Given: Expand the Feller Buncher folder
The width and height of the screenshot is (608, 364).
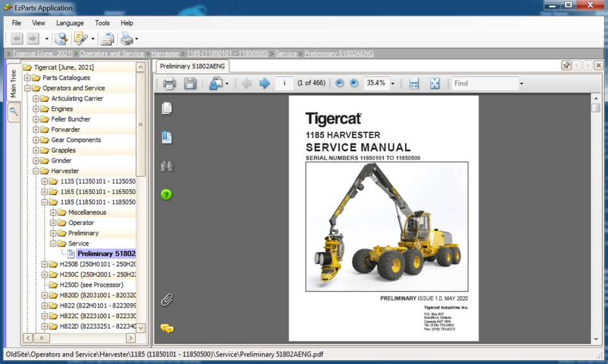Looking at the screenshot, I should [37, 119].
